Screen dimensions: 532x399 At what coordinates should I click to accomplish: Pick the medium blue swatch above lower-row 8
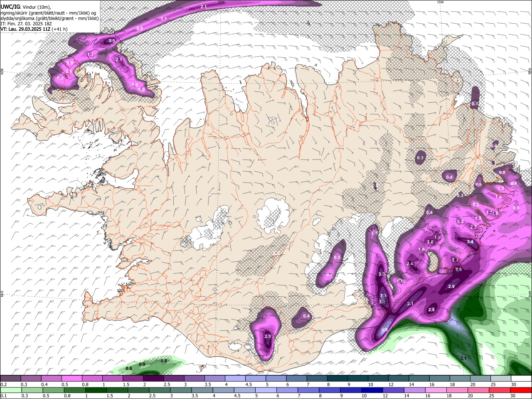[x=330, y=390]
